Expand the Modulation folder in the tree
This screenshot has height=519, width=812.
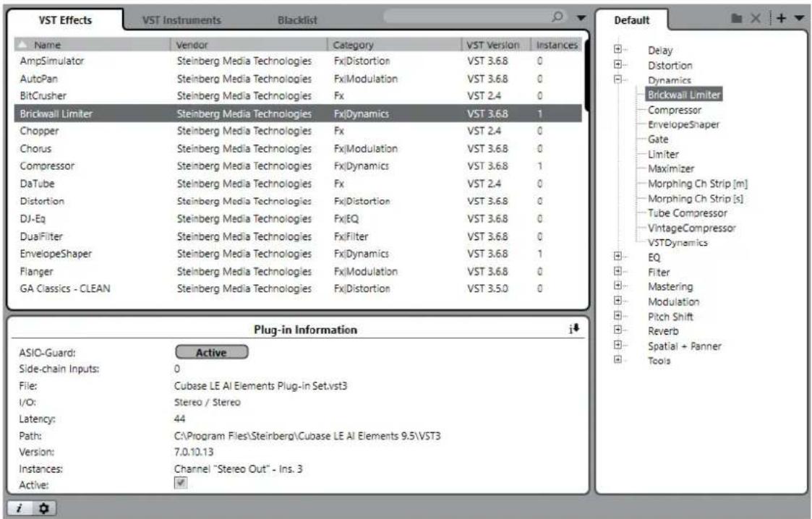(x=617, y=300)
